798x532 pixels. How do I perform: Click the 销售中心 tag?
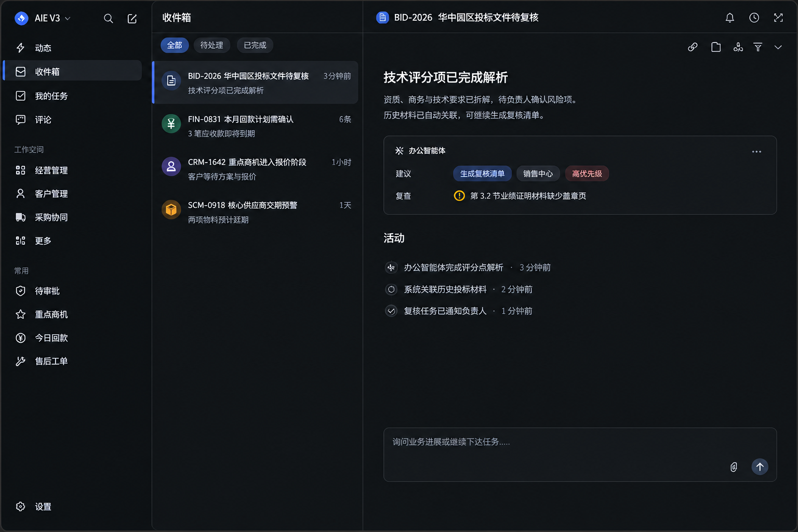coord(538,174)
